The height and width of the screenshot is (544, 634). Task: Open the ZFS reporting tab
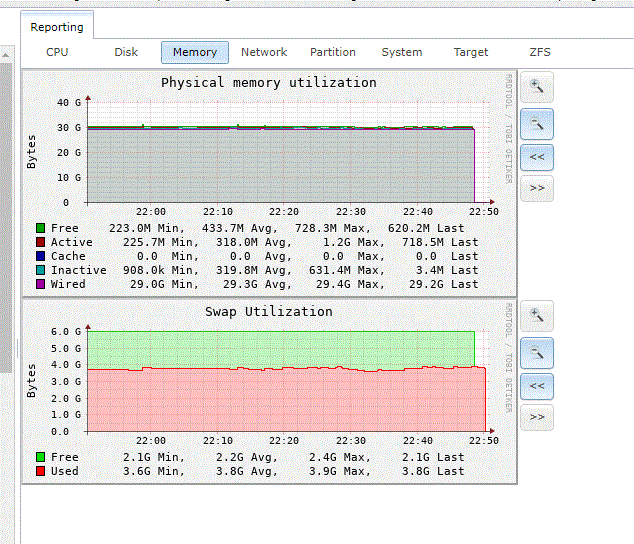[540, 52]
